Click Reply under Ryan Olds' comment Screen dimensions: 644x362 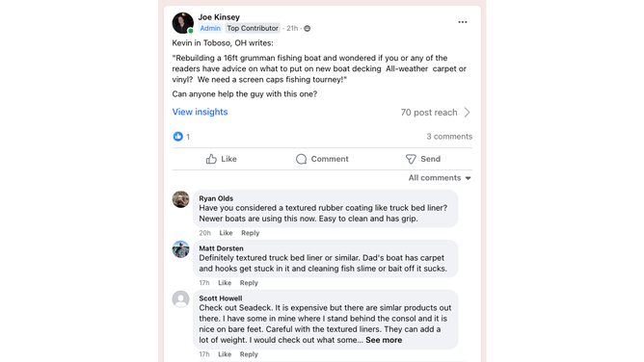pos(250,233)
